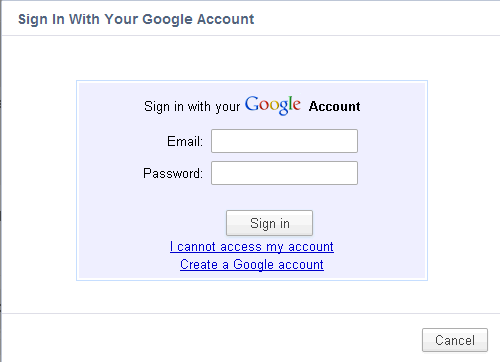Open the 'I cannot access my account' link
The height and width of the screenshot is (362, 500).
click(252, 247)
